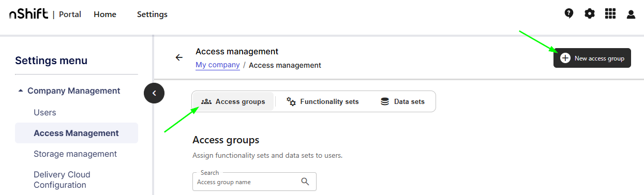Collapse the Company Management section

69,91
